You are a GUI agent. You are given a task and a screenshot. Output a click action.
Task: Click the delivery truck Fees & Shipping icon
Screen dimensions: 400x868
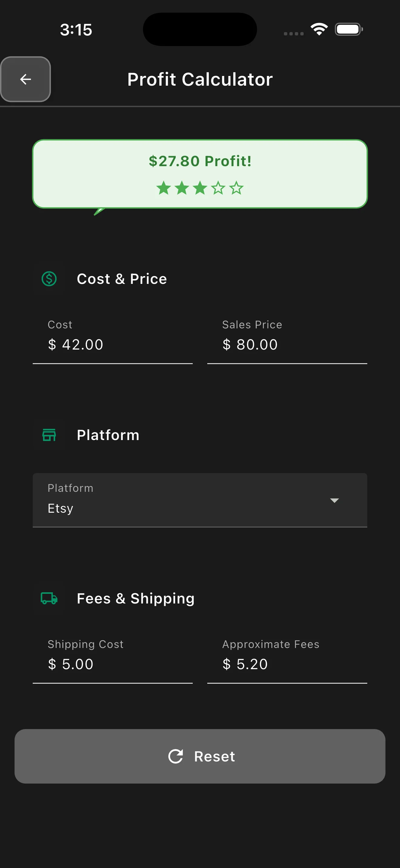pyautogui.click(x=49, y=598)
